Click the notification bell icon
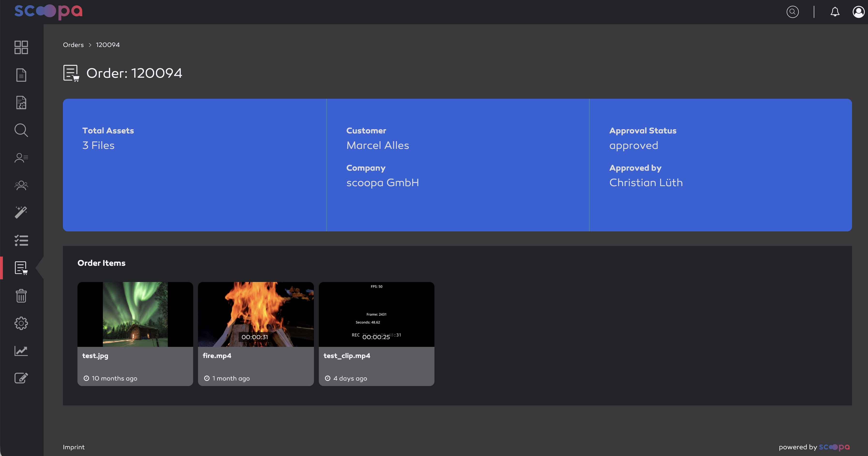868x456 pixels. tap(835, 12)
